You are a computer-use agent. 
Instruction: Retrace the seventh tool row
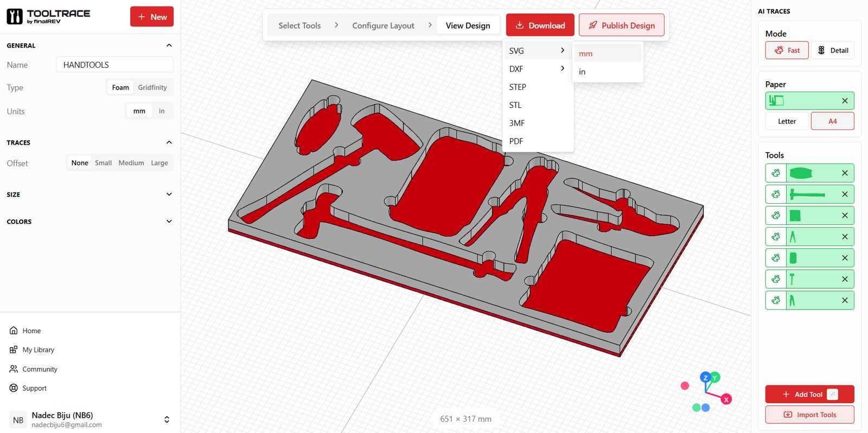click(x=776, y=300)
